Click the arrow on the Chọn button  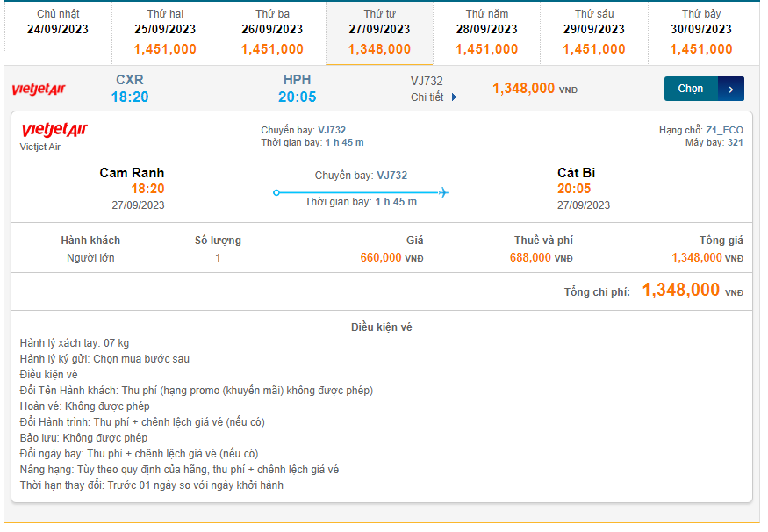tap(731, 89)
